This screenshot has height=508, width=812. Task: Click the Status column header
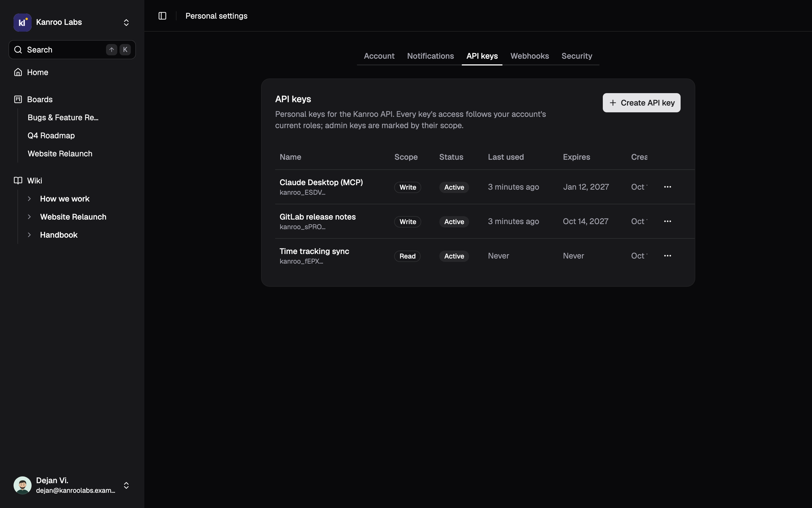point(451,157)
